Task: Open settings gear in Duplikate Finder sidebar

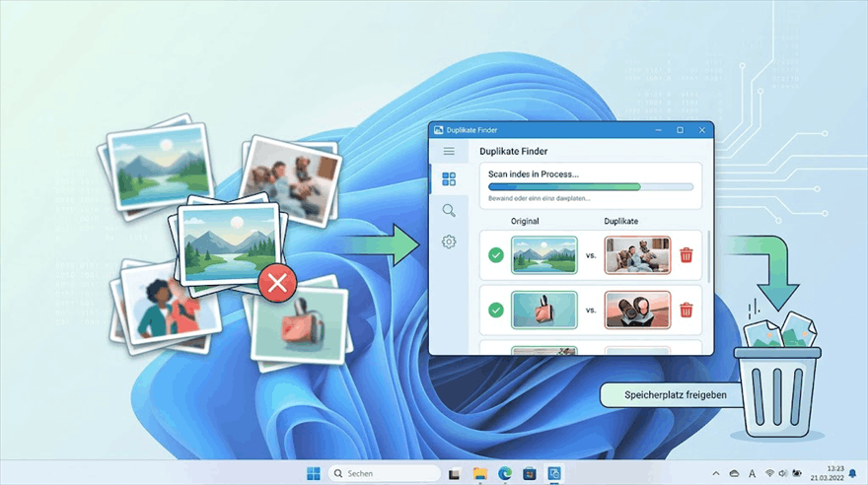Action: click(x=449, y=242)
